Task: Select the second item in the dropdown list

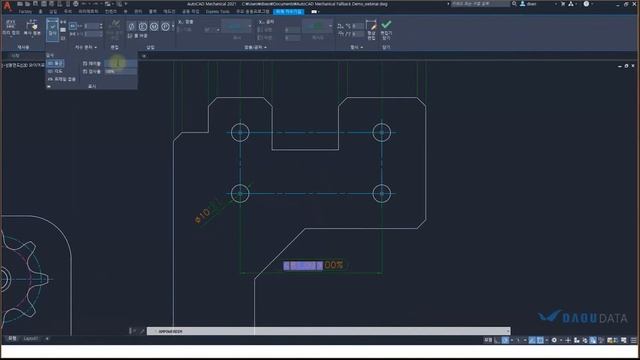Action: 55,71
